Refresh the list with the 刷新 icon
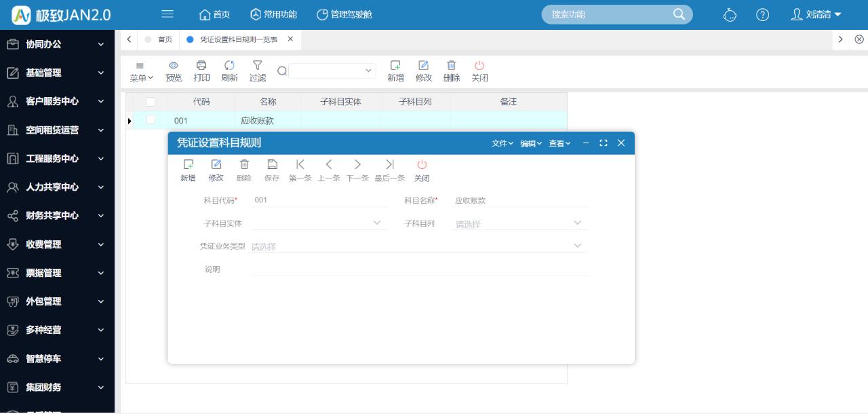The width and height of the screenshot is (868, 414). (229, 70)
